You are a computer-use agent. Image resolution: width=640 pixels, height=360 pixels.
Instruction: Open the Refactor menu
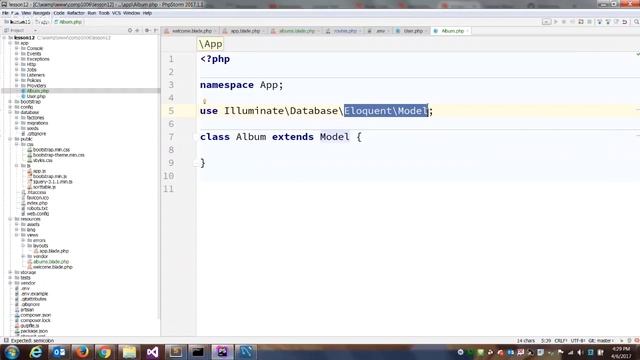click(x=76, y=13)
